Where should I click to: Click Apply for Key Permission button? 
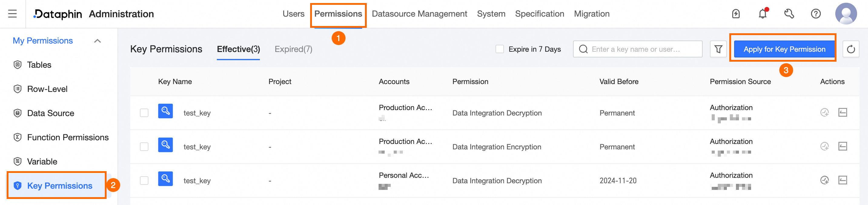784,49
